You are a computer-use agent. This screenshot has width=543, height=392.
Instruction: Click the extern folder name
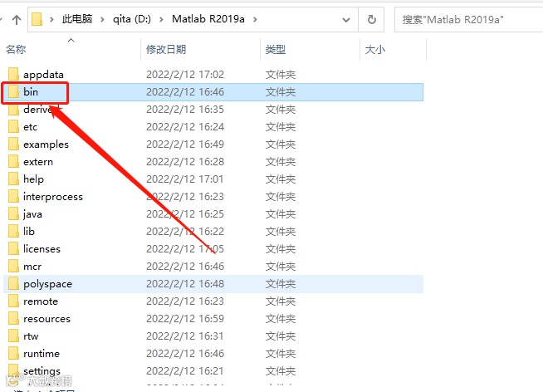click(38, 162)
